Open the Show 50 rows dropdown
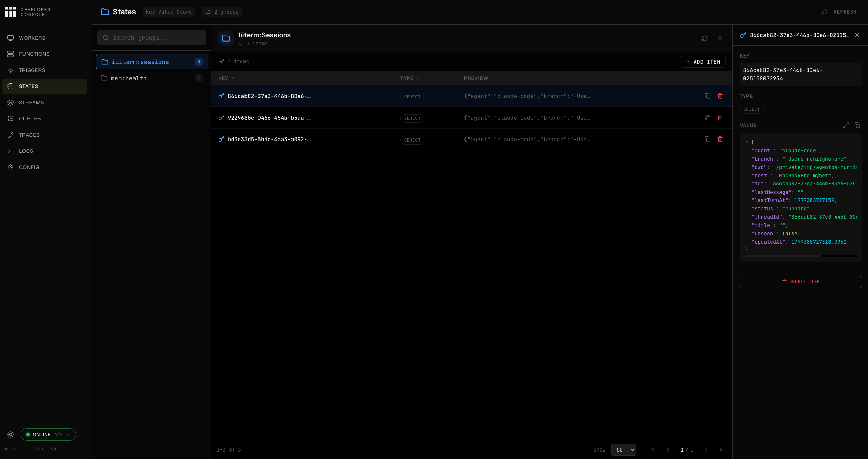Screen dimensions: 868x459 (x=624, y=449)
